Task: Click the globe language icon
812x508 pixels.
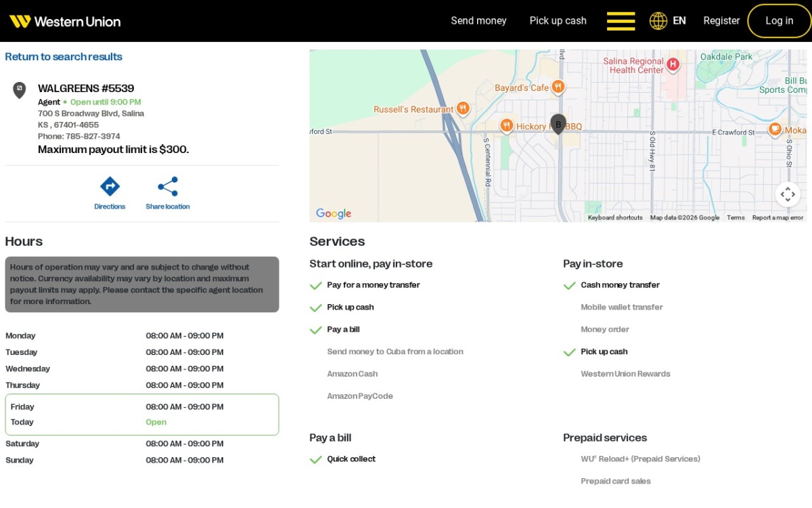Action: 658,21
